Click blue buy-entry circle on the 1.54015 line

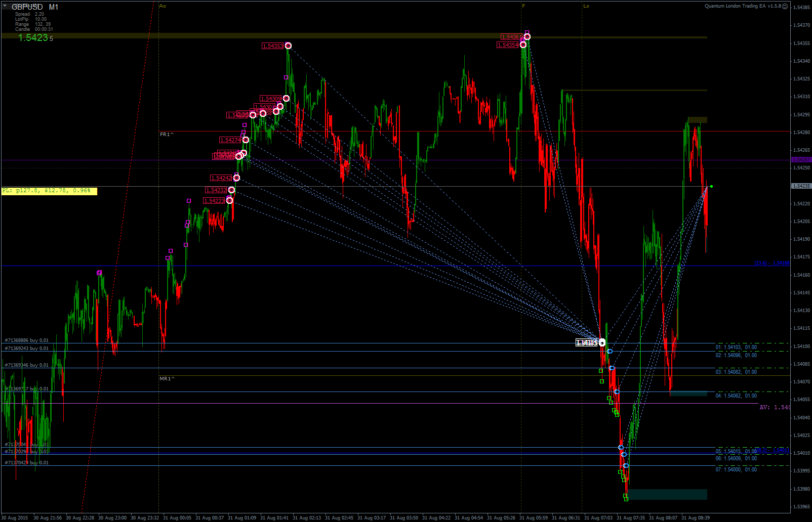tap(621, 447)
